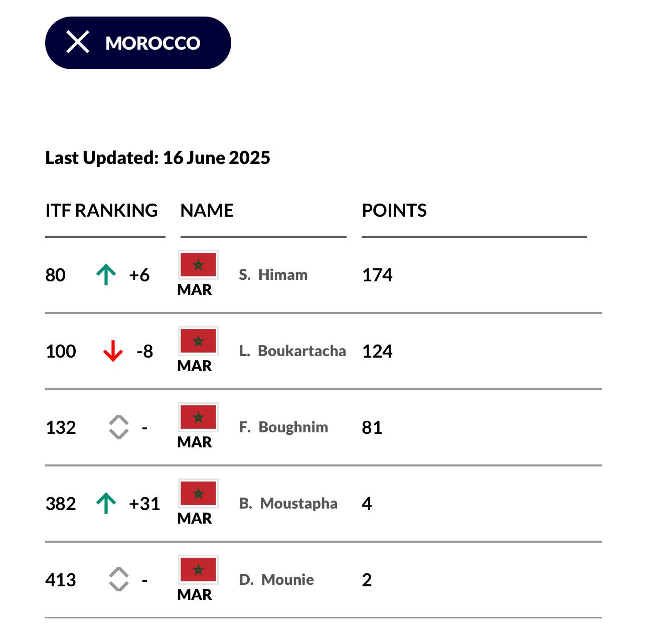
Task: Open L. Boukartacha player profile
Action: [292, 351]
